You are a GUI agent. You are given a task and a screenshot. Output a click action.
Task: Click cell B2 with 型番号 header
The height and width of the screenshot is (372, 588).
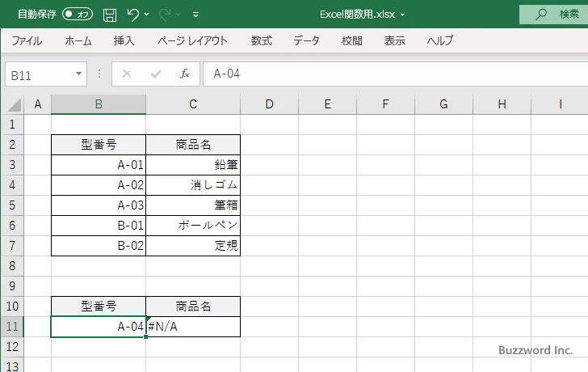click(99, 145)
